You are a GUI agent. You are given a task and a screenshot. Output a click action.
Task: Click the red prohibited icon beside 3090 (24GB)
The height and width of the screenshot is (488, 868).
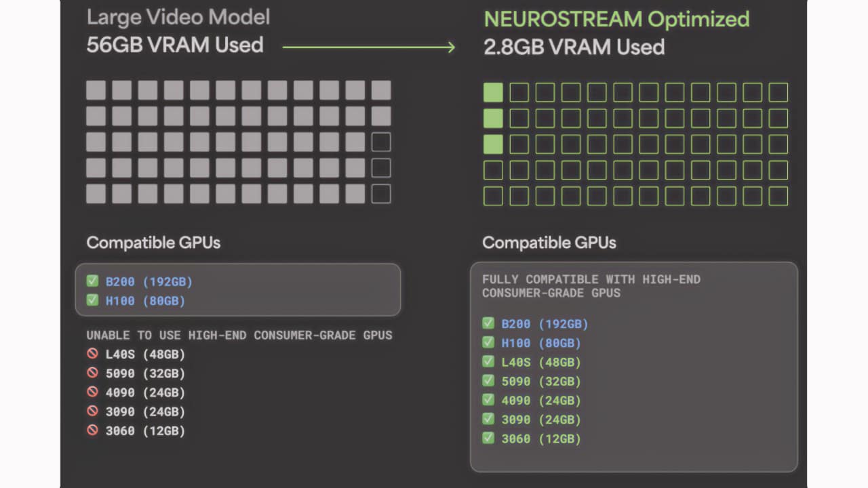point(92,411)
